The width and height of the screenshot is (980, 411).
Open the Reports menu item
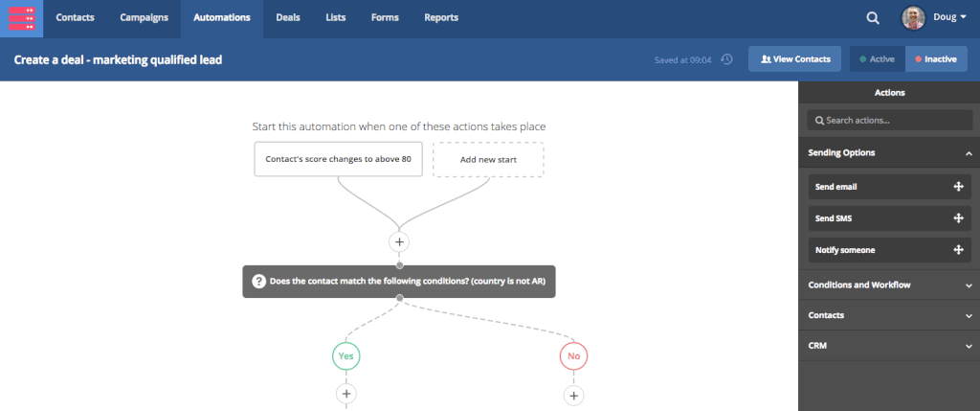click(x=440, y=18)
